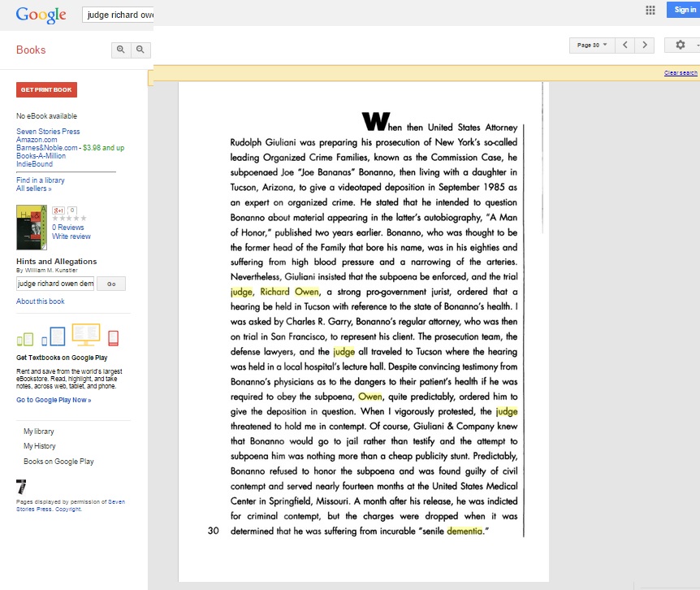
Task: Click the star rating row
Action: click(69, 219)
